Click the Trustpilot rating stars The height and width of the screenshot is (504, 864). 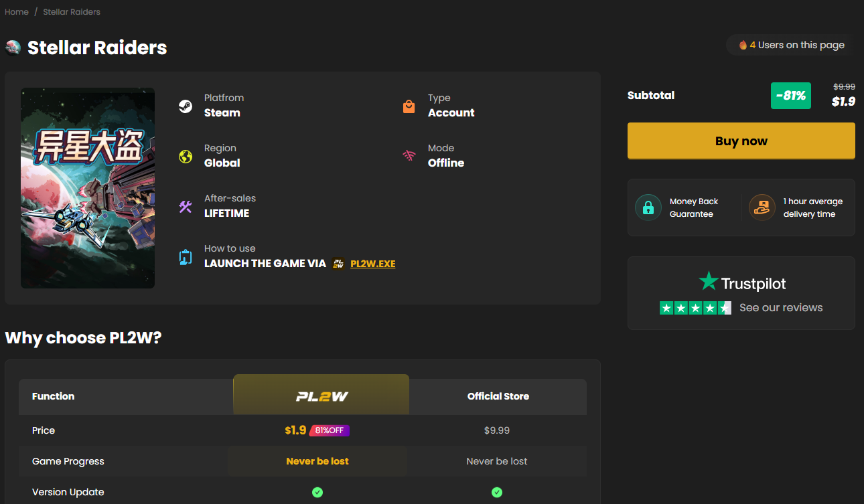pos(695,308)
